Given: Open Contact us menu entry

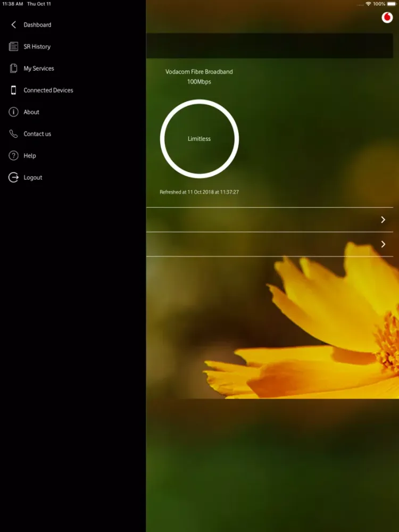Looking at the screenshot, I should tap(37, 134).
